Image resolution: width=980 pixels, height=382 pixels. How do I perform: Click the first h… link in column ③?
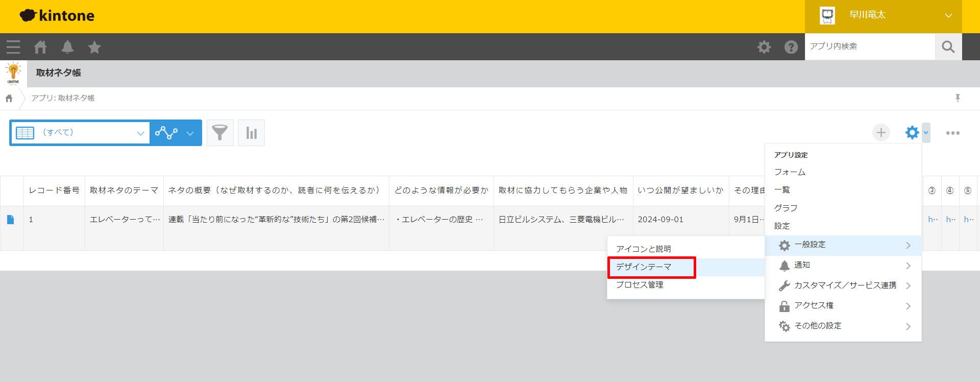[933, 220]
